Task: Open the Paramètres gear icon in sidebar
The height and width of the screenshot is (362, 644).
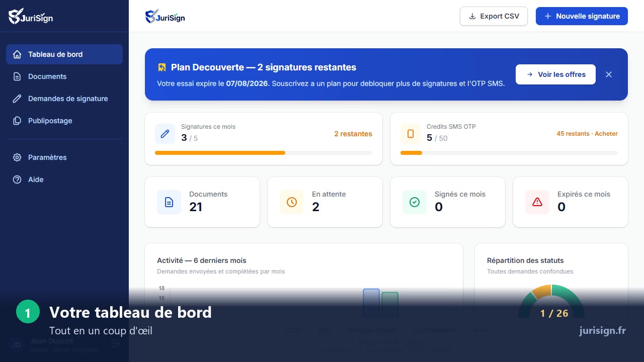Action: [x=17, y=157]
